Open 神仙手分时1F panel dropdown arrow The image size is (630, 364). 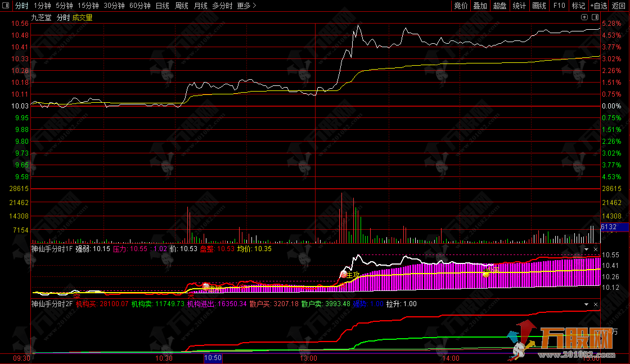point(587,249)
